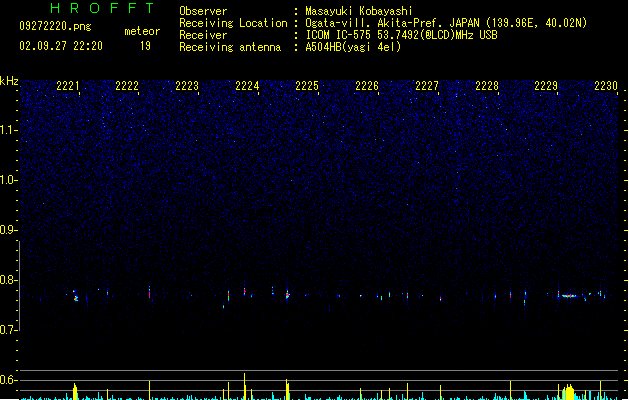Click the timestamp 02.09.27 22:20
The width and height of the screenshot is (629, 400).
(x=61, y=46)
